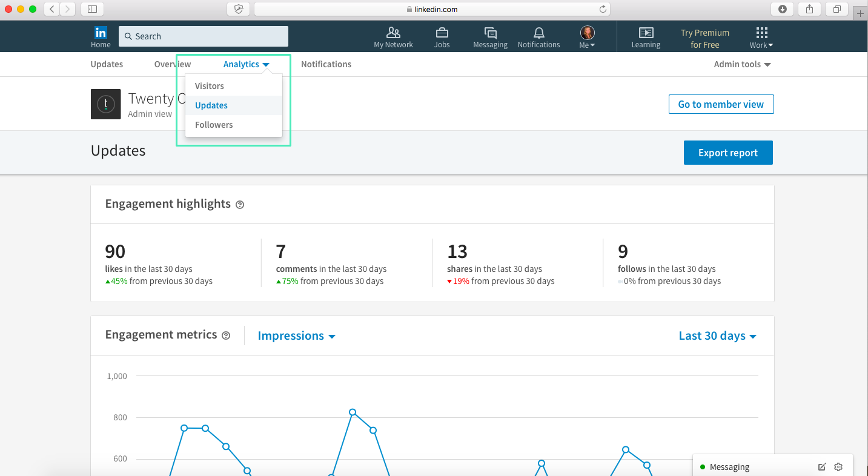Open the Learning video icon
The width and height of the screenshot is (868, 476).
click(x=646, y=33)
